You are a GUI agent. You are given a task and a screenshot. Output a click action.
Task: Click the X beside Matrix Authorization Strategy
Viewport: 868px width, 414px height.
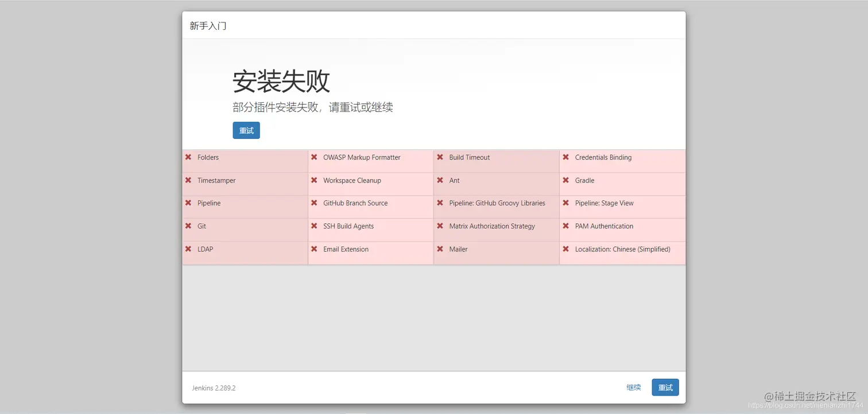point(440,226)
